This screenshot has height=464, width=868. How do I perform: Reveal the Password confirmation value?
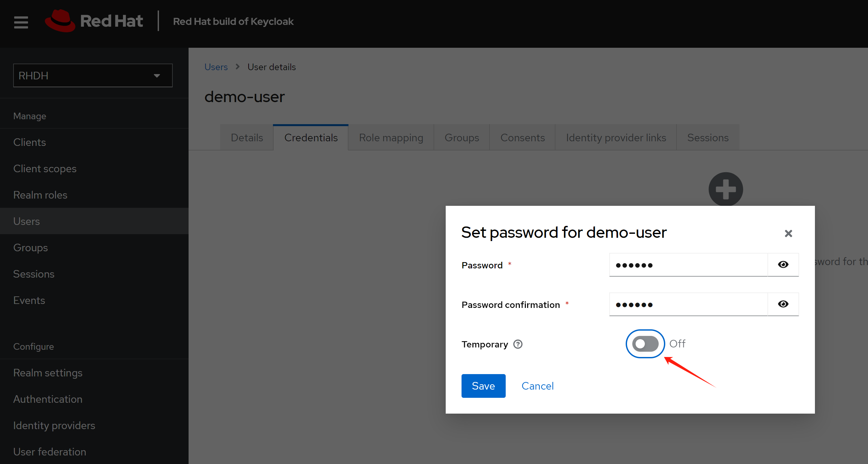(x=783, y=304)
